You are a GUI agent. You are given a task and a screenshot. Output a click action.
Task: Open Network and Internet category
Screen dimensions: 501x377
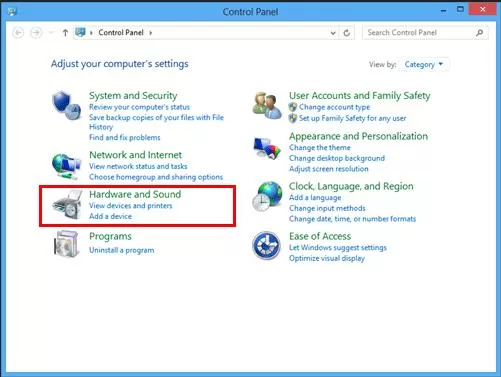[135, 155]
